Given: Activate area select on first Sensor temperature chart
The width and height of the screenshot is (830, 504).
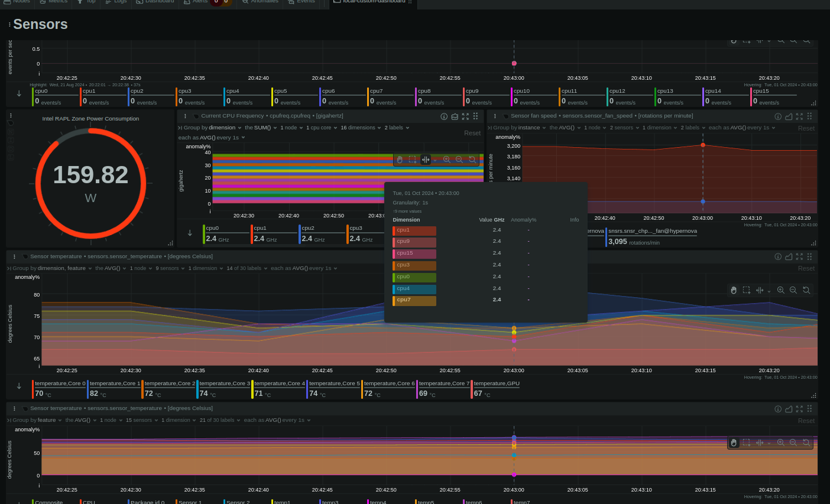Looking at the screenshot, I should pyautogui.click(x=747, y=290).
